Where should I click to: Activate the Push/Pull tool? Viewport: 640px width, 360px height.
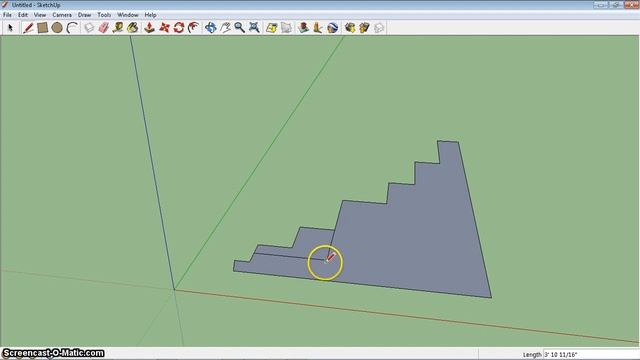pos(149,28)
